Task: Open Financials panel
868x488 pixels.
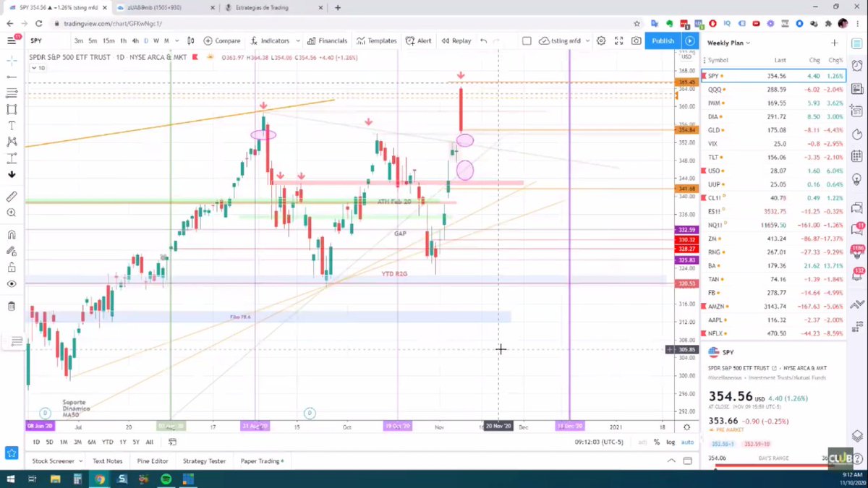Action: coord(328,41)
